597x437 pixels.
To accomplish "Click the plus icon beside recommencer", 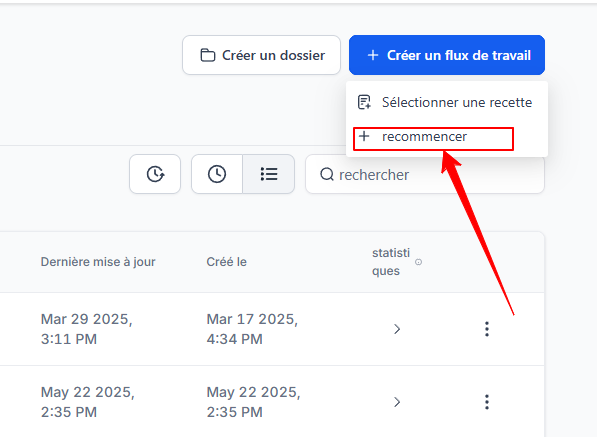I will pos(364,136).
